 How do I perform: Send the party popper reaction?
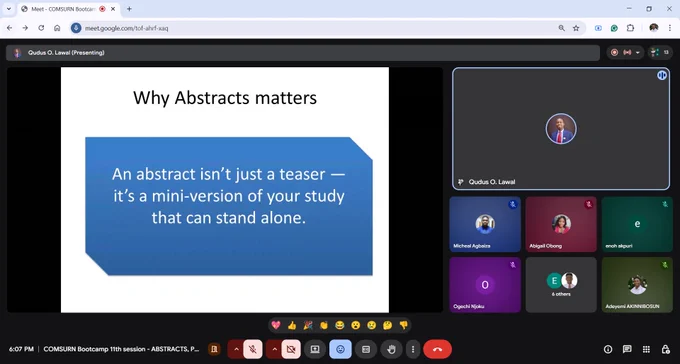(308, 325)
